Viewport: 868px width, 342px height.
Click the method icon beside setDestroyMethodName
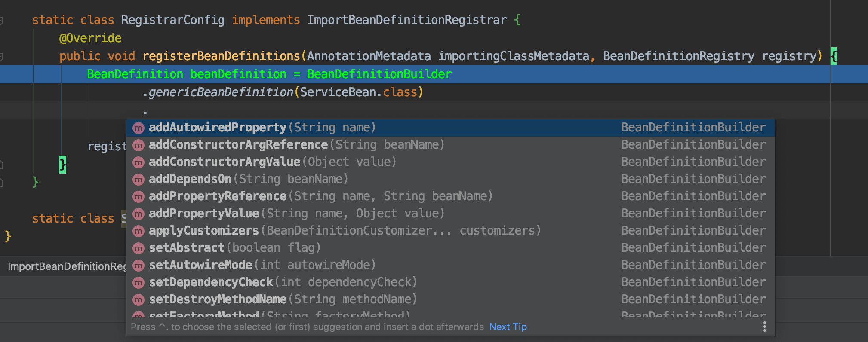[x=138, y=300]
